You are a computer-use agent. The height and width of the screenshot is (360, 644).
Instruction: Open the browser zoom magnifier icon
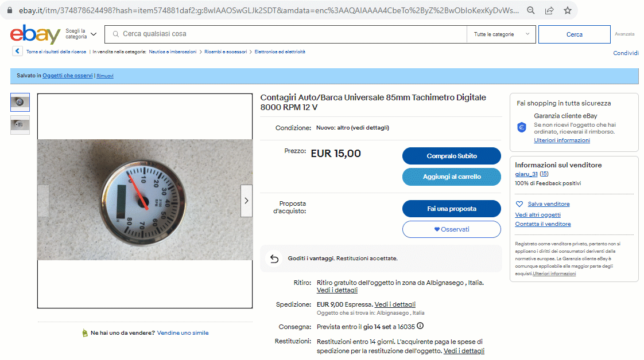[531, 11]
